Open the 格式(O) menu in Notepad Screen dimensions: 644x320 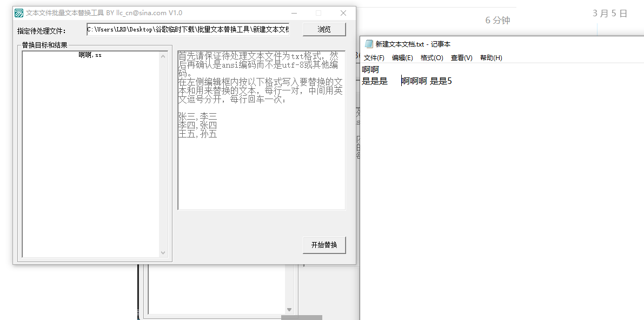tap(431, 58)
